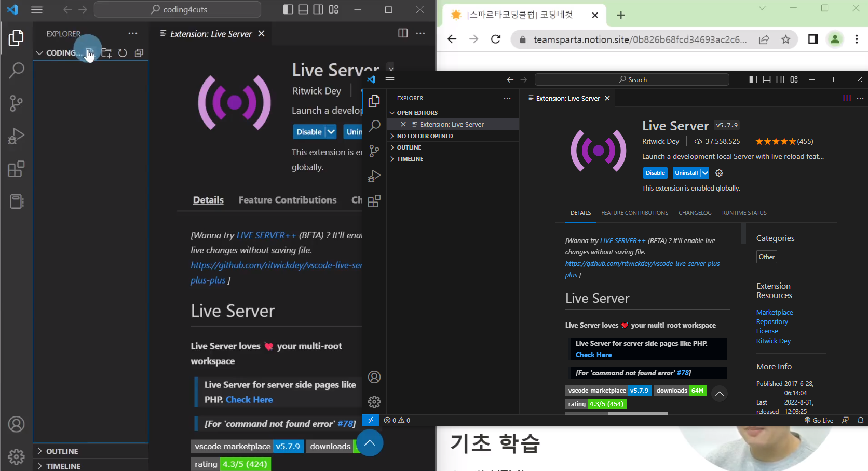Click notebook icon below Extensions in left activity bar

coord(17,201)
